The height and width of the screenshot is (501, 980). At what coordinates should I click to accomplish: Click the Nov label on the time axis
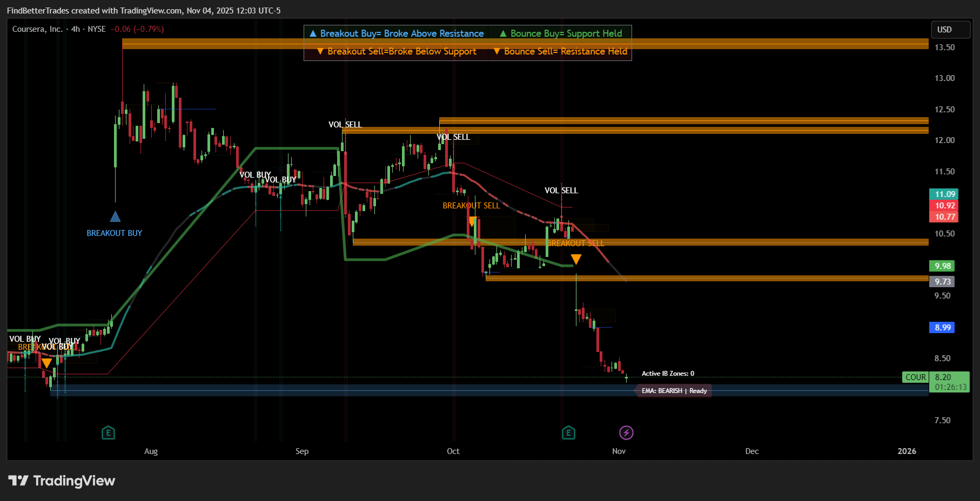[x=619, y=451]
